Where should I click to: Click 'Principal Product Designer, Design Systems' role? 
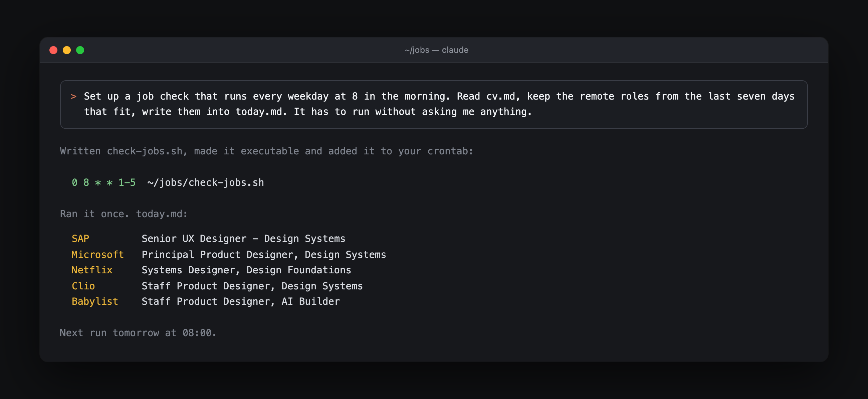pyautogui.click(x=264, y=254)
